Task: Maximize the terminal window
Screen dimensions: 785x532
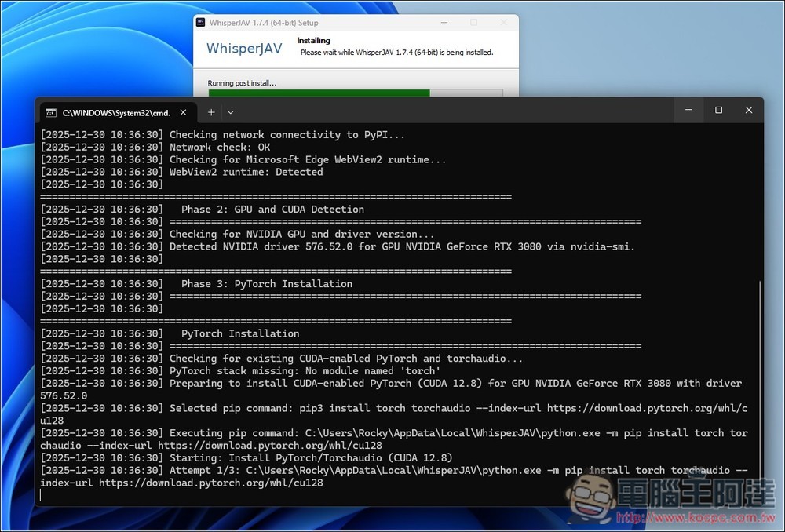Action: 718,110
